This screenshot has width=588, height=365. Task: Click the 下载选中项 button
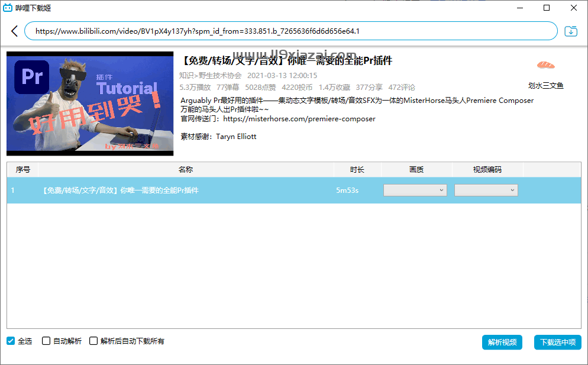558,342
